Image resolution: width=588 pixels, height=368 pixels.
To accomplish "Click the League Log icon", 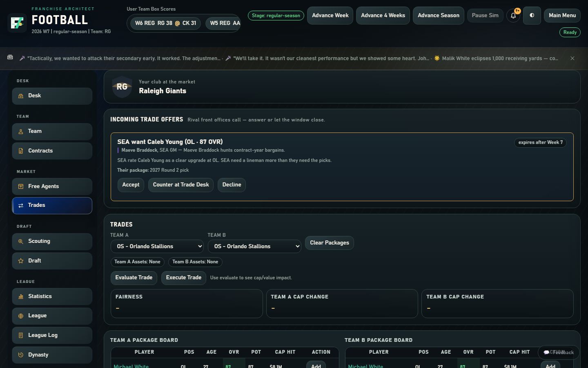I will pos(21,335).
